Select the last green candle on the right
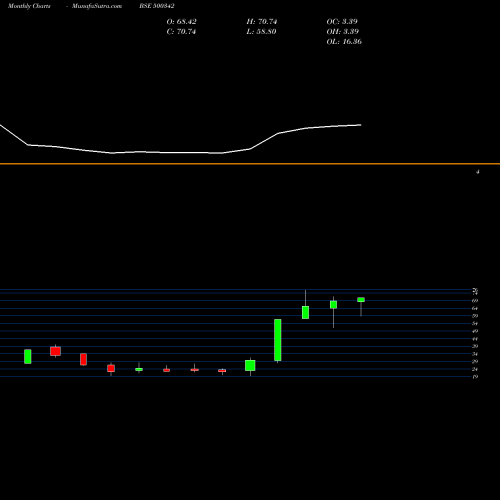 click(x=361, y=300)
